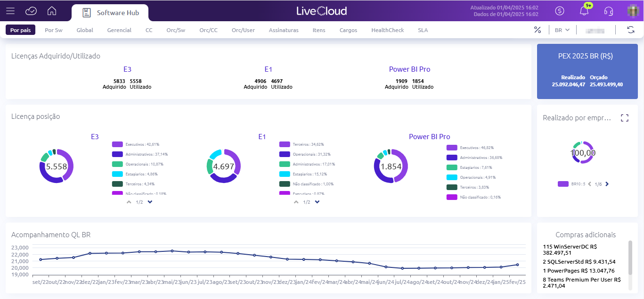Click E1 Estagiarios cyan swatch

pyautogui.click(x=285, y=174)
